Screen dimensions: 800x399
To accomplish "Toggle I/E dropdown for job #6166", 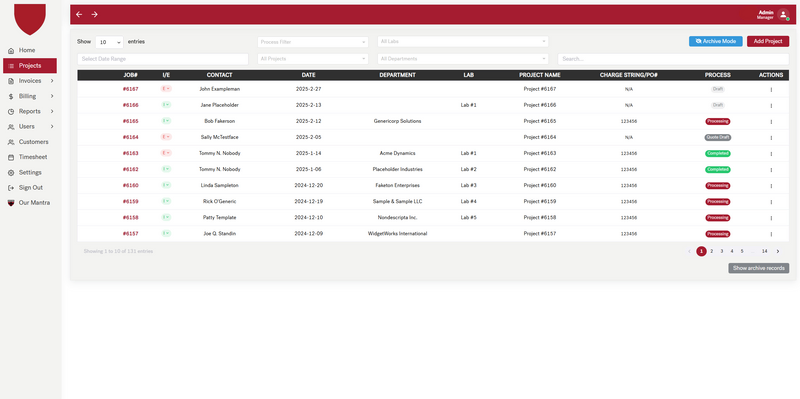I will (166, 105).
